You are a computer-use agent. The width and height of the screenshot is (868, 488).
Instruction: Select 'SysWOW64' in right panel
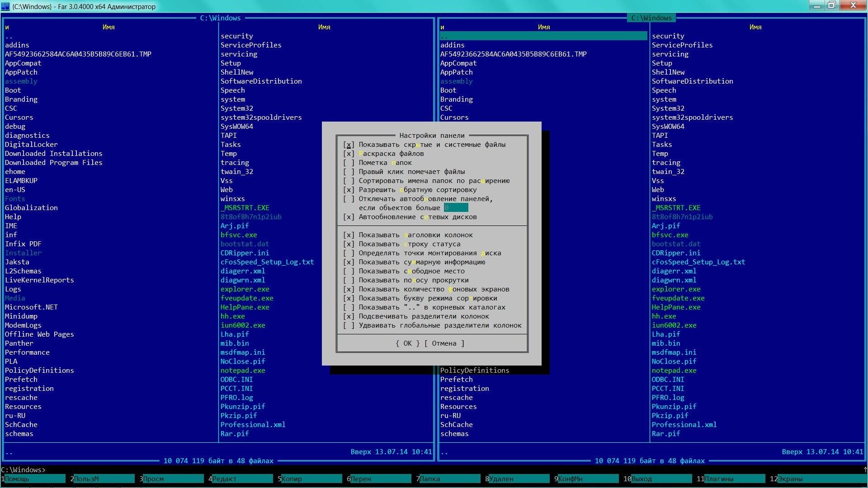tap(668, 127)
